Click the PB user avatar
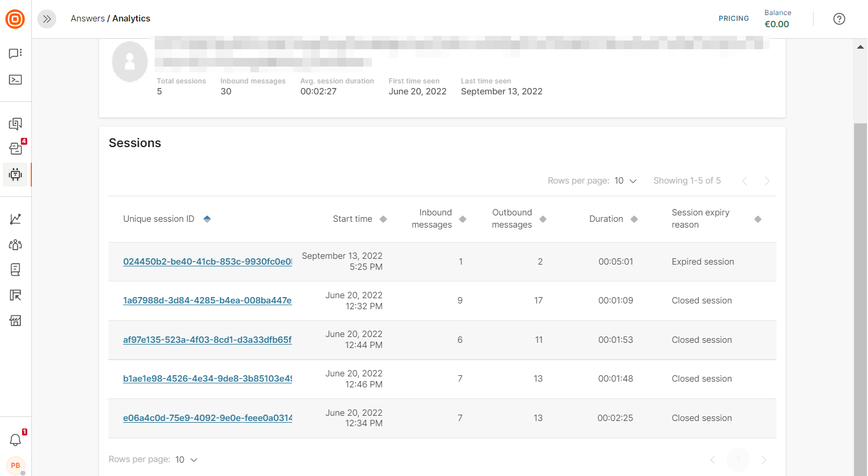Screen dimensions: 868x476 (x=16, y=466)
